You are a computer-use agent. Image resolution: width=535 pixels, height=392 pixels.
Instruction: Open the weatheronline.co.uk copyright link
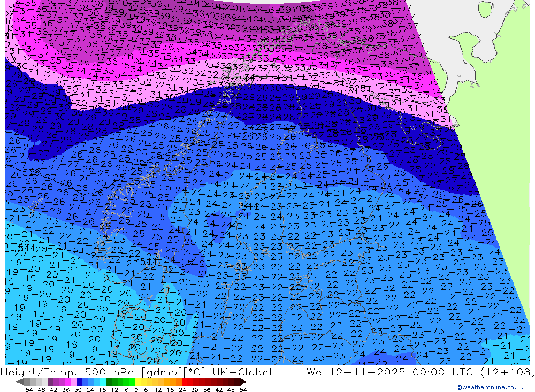tap(490, 387)
